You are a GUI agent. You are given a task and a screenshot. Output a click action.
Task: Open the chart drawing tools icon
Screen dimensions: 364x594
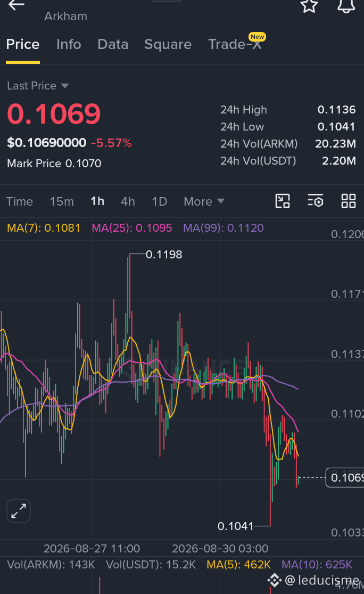tap(283, 201)
